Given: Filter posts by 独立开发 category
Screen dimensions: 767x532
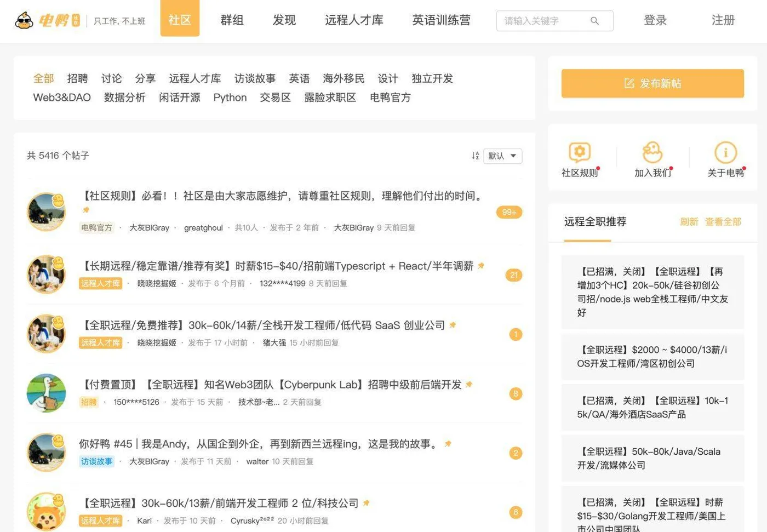Looking at the screenshot, I should coord(432,78).
